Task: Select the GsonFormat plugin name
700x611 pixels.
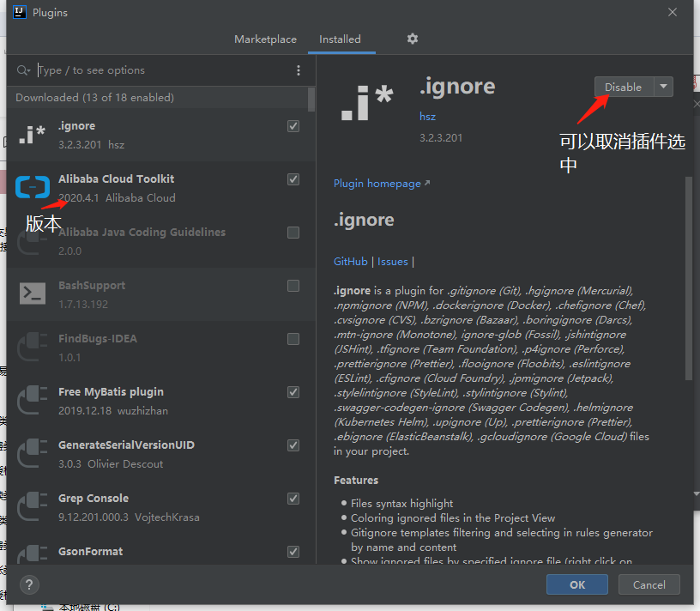Action: (90, 551)
